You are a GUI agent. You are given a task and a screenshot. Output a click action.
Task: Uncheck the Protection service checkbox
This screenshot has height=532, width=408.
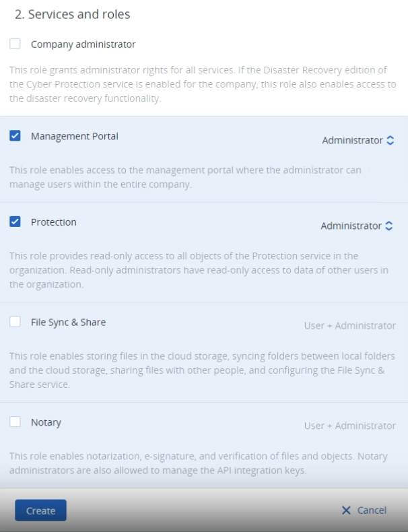pyautogui.click(x=15, y=222)
